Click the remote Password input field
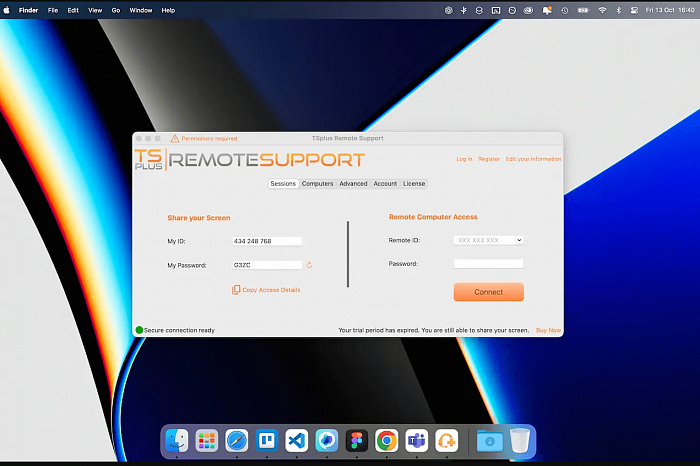 (x=488, y=264)
